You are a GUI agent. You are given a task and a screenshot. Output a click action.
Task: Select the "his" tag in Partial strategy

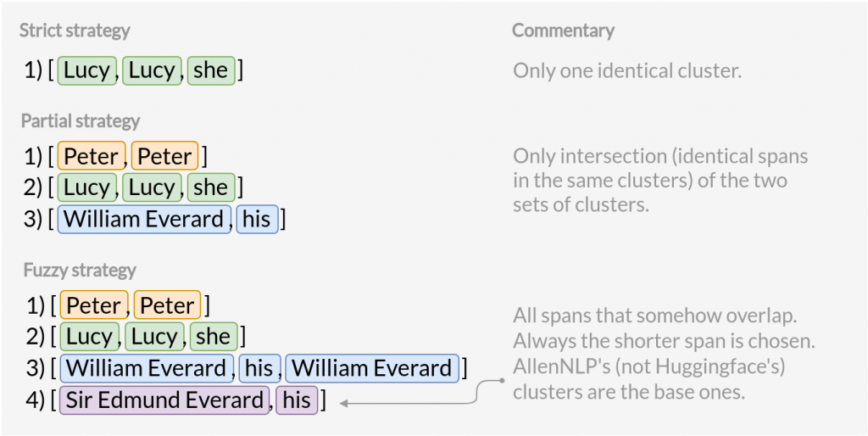pos(256,219)
